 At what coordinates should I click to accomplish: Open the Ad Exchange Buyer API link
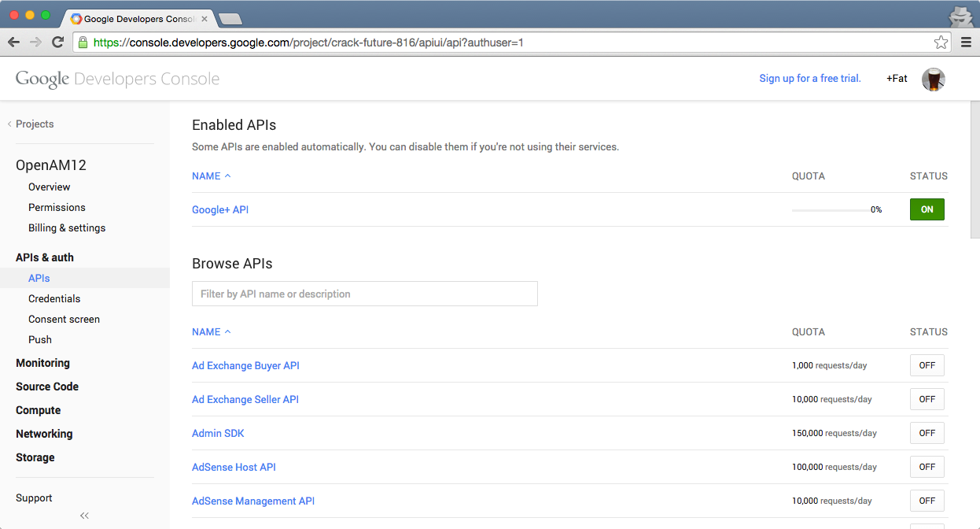(x=245, y=365)
